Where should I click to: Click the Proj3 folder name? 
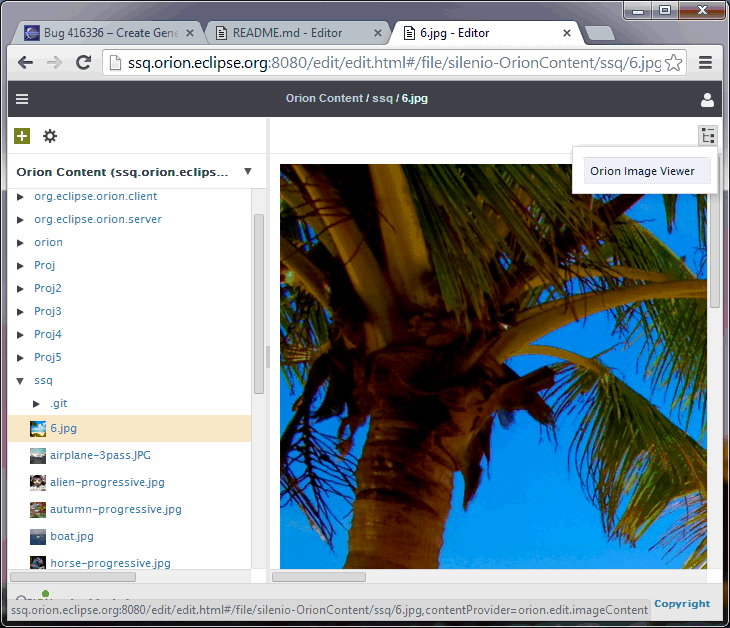pyautogui.click(x=47, y=311)
